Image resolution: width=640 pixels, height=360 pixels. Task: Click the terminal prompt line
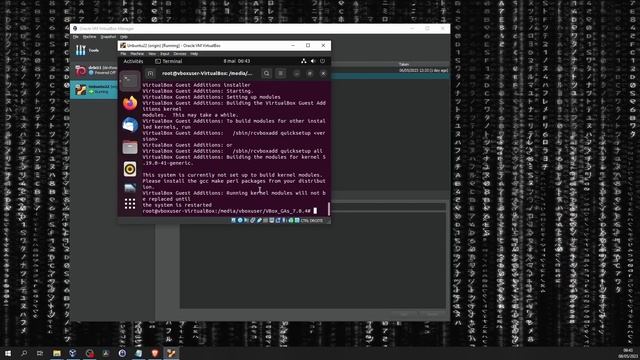pos(229,211)
